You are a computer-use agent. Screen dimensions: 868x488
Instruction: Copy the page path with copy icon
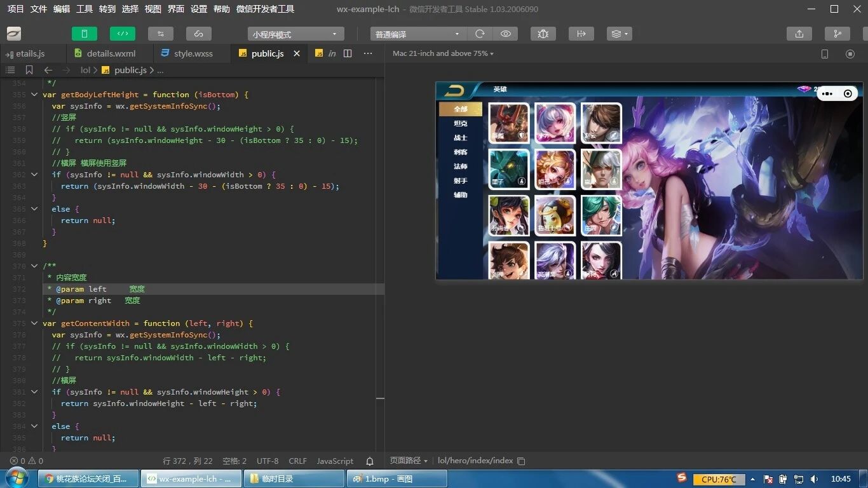(x=521, y=461)
